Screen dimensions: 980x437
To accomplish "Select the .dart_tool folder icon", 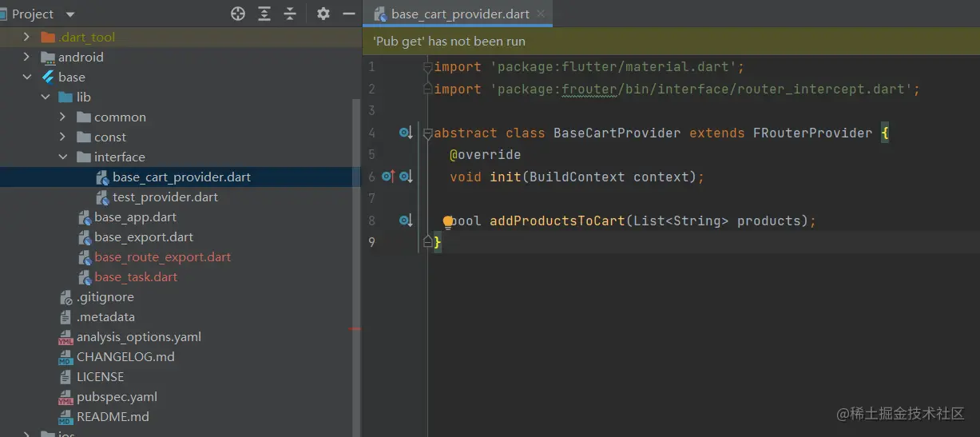I will 48,37.
